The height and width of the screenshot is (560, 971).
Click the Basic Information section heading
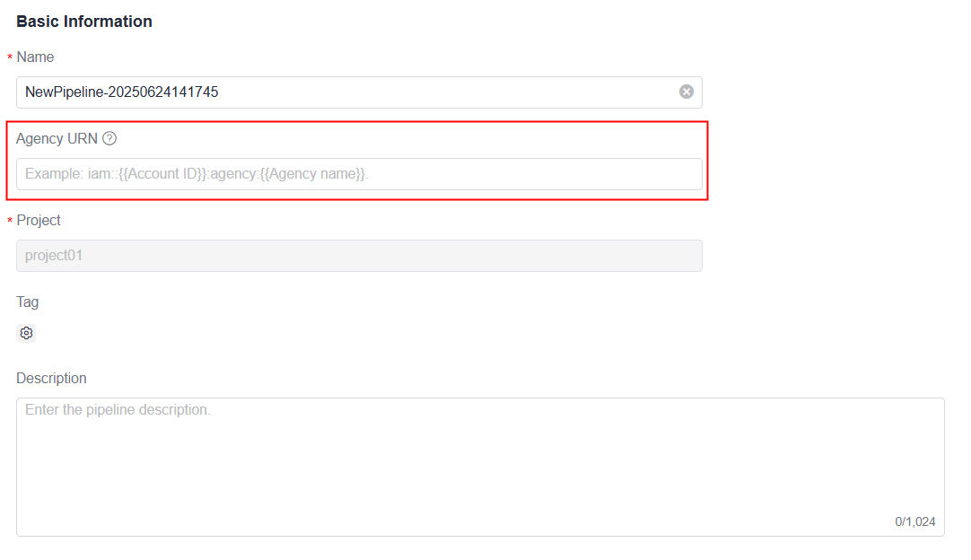(x=84, y=22)
